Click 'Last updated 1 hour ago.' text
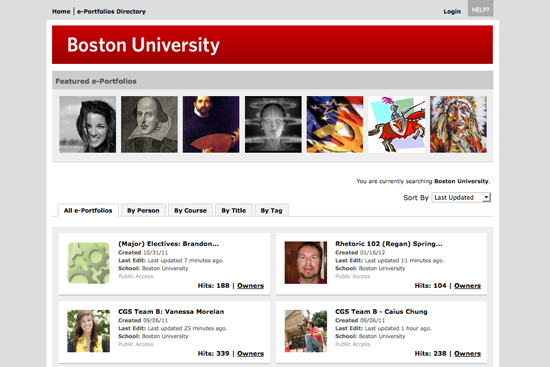Screen dimensions: 550x367 (398, 328)
